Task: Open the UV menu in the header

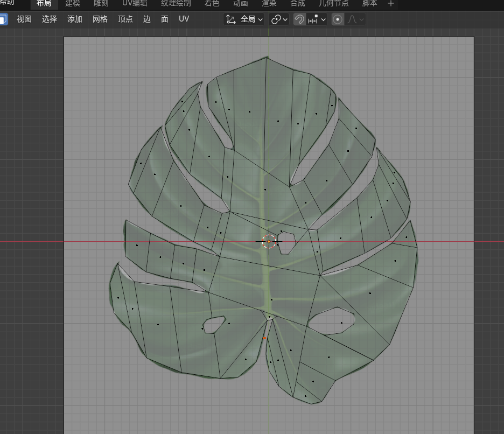Action: [x=184, y=19]
